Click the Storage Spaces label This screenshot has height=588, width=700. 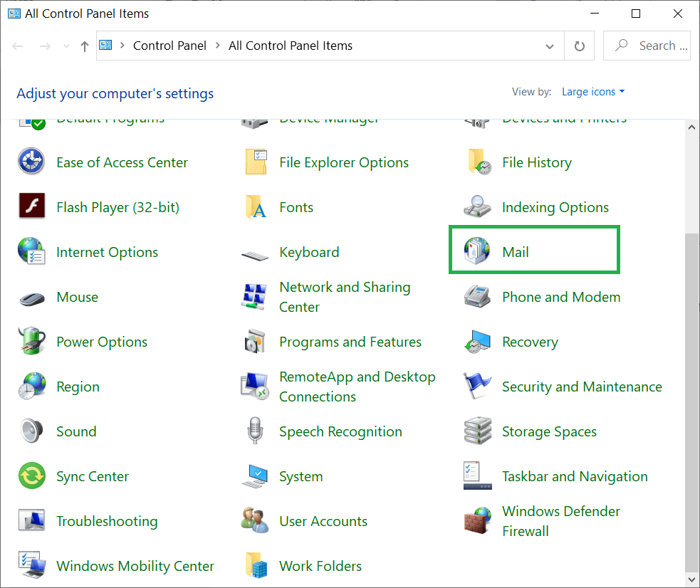[x=549, y=432]
